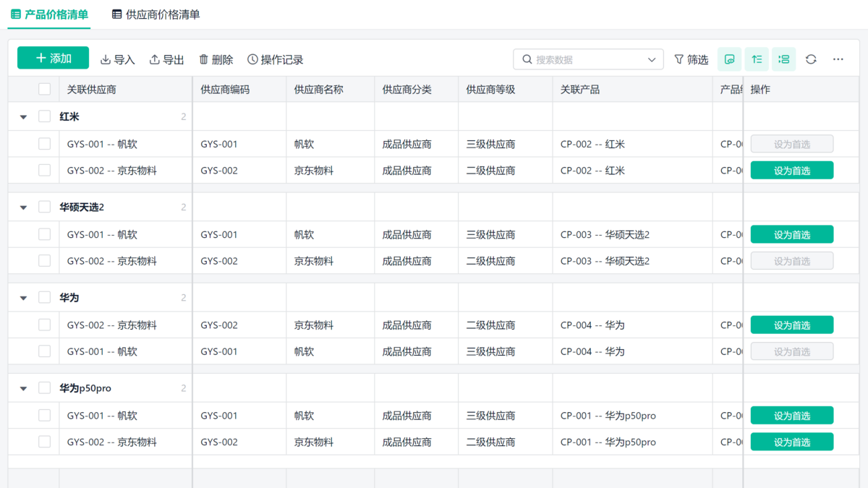Screen dimensions: 868x488
Task: Expand the search box dropdown arrow
Action: 652,59
